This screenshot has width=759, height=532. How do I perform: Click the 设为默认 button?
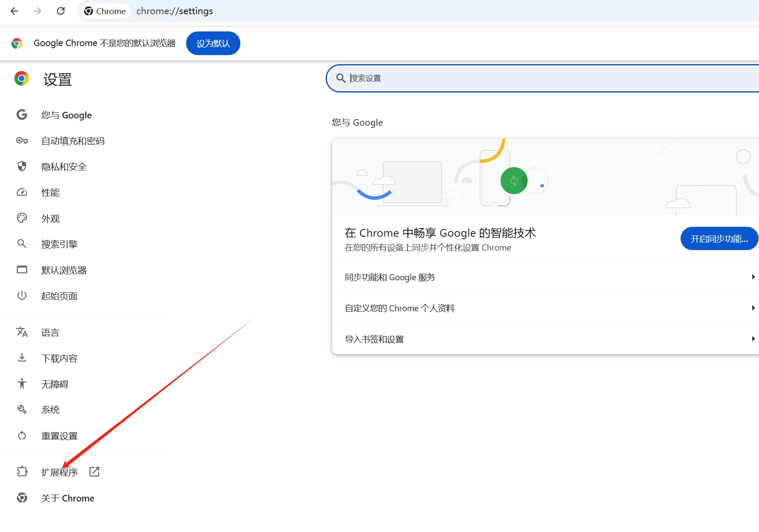pyautogui.click(x=213, y=43)
